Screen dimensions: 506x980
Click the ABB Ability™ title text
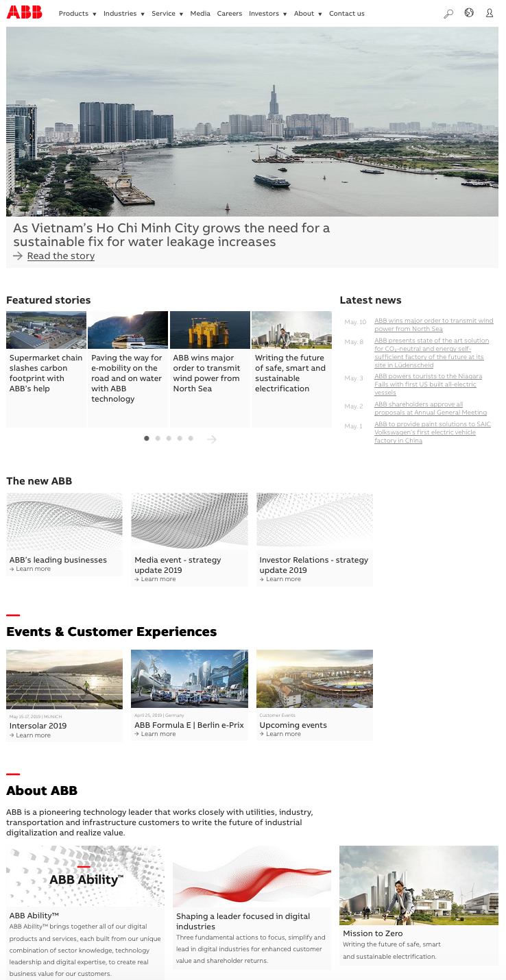coord(34,915)
